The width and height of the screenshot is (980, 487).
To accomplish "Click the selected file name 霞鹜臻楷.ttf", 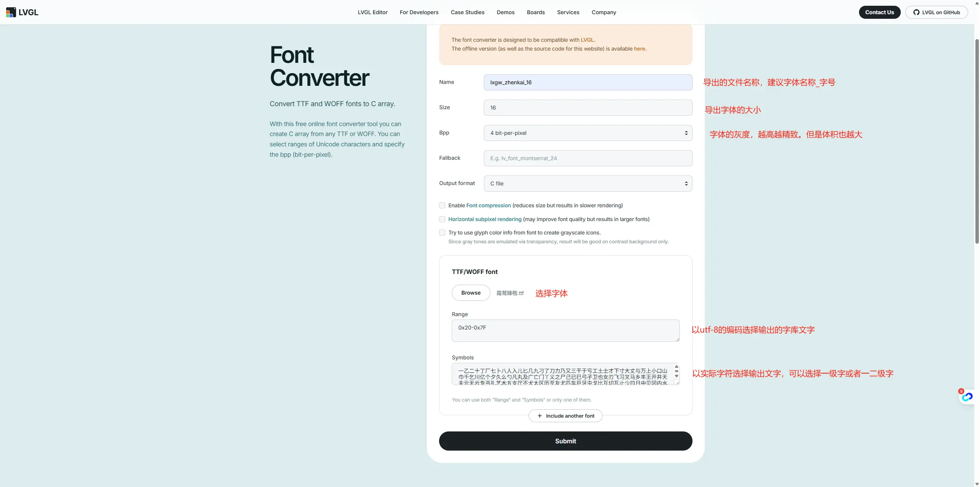I will (x=510, y=293).
